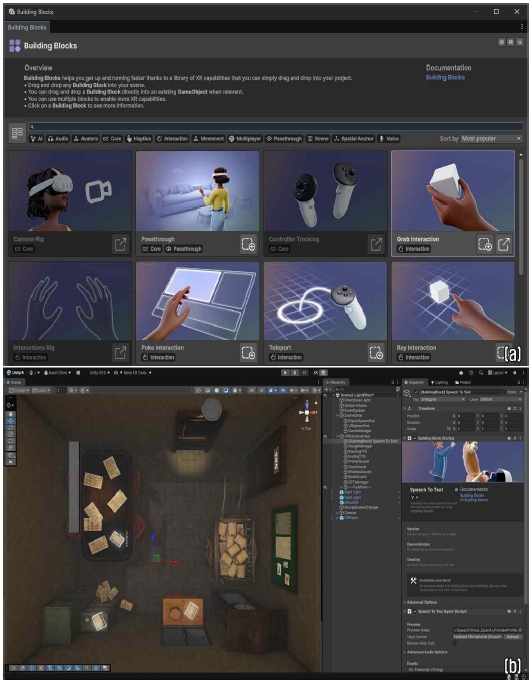The image size is (532, 682).
Task: Switch to the Project tab
Action: 463,382
